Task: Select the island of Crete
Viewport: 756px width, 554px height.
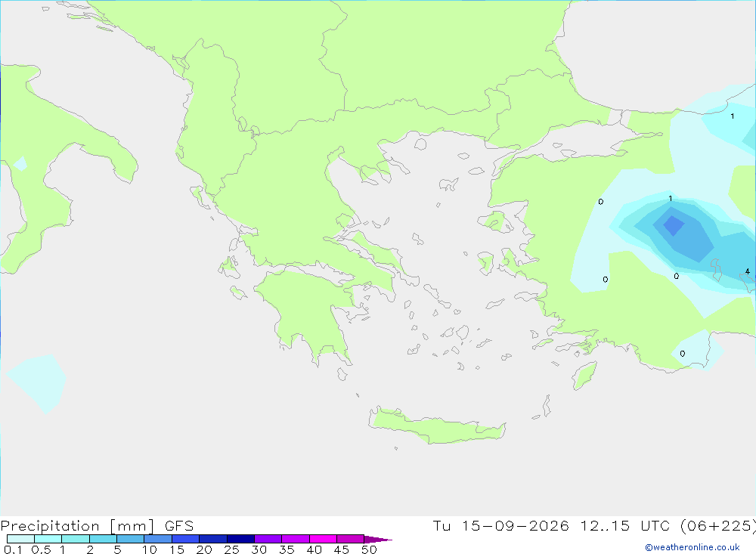Action: (x=437, y=426)
